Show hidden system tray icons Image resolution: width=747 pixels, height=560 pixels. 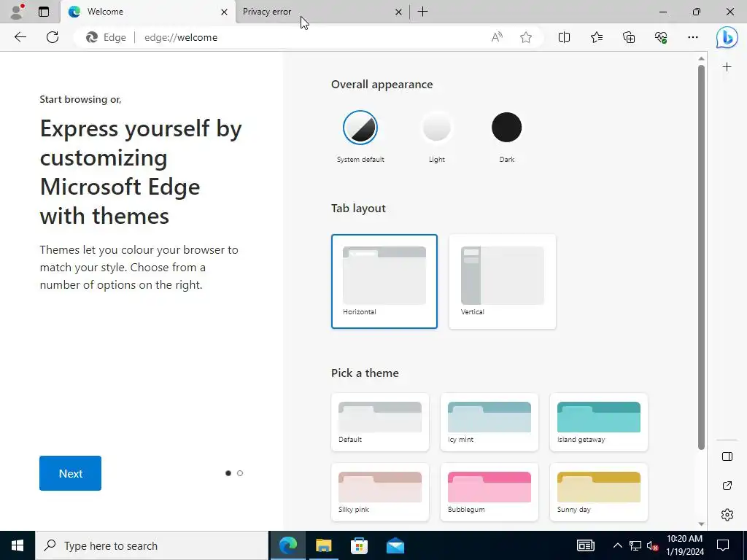coord(617,545)
